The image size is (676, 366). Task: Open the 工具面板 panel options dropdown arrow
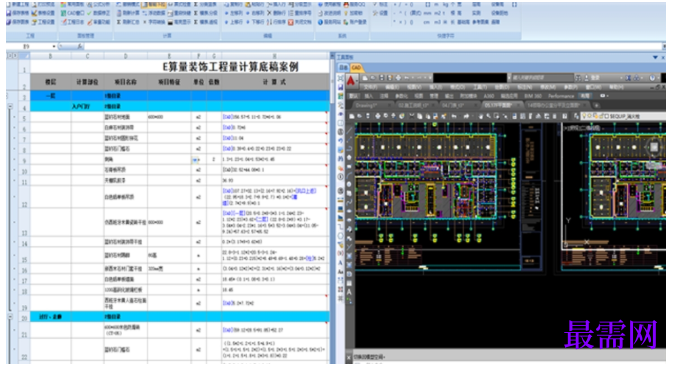click(x=655, y=57)
